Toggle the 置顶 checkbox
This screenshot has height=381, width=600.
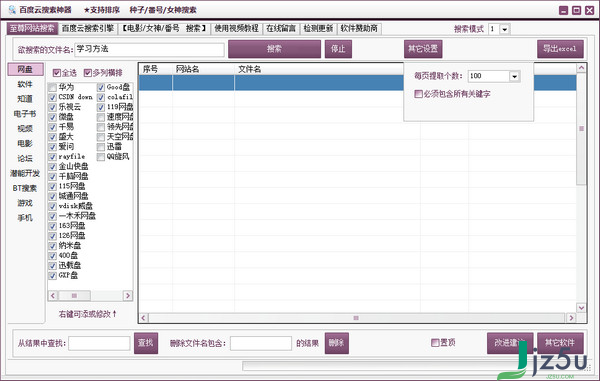(x=435, y=343)
